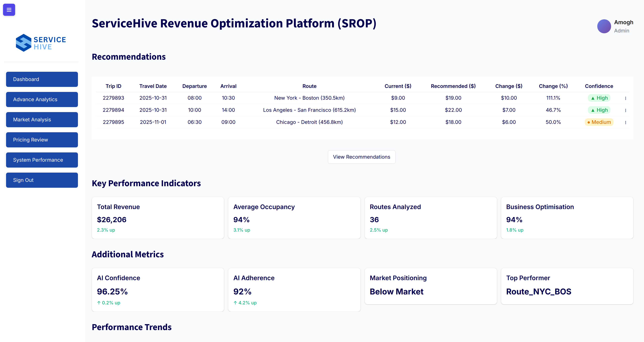Open Advance Analytics
Screen dimensions: 644x342
(42, 99)
